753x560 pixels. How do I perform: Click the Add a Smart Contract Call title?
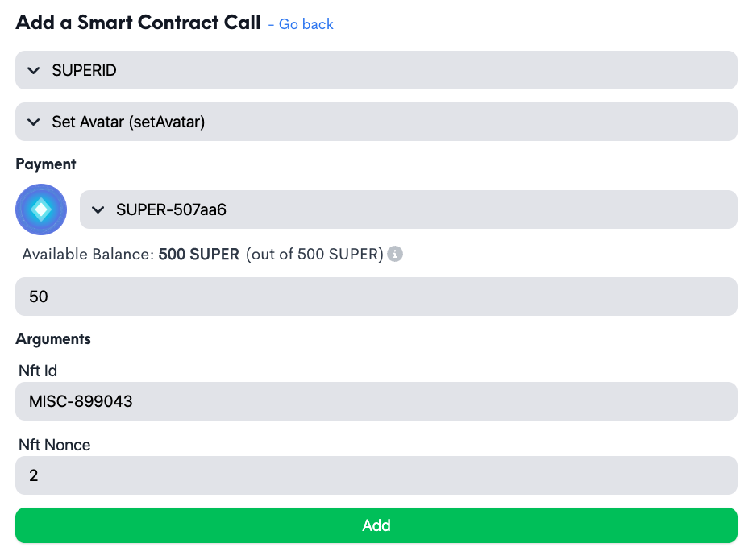pos(139,23)
